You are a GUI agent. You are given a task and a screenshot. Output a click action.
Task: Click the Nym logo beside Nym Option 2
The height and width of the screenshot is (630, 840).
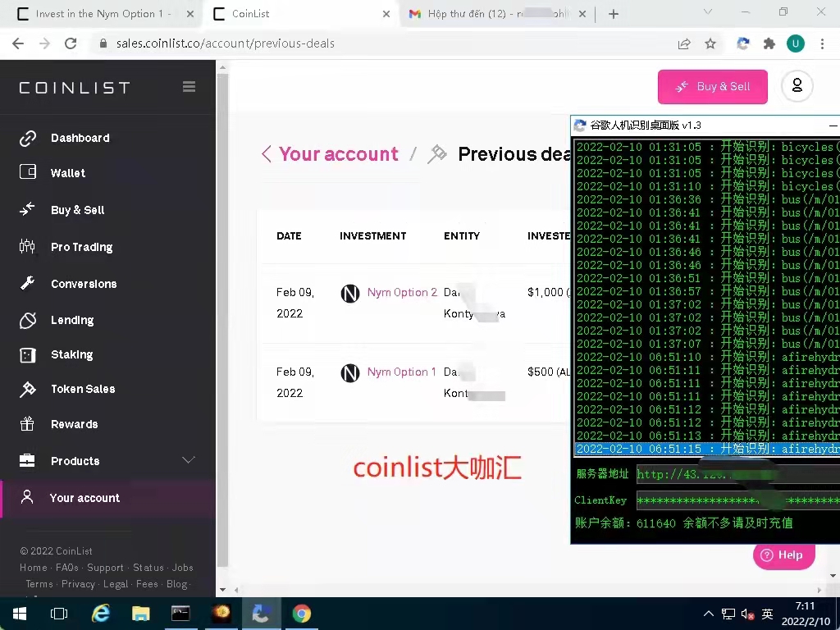point(350,294)
